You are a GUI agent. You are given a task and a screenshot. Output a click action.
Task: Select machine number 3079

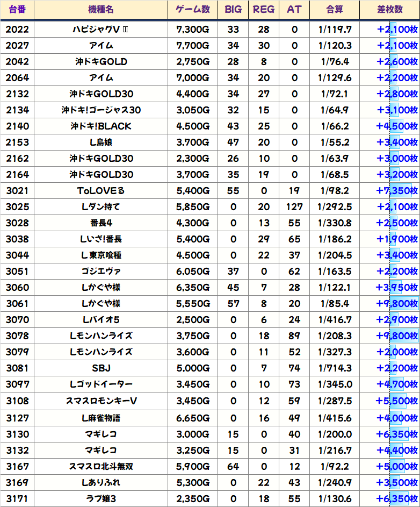click(x=17, y=353)
